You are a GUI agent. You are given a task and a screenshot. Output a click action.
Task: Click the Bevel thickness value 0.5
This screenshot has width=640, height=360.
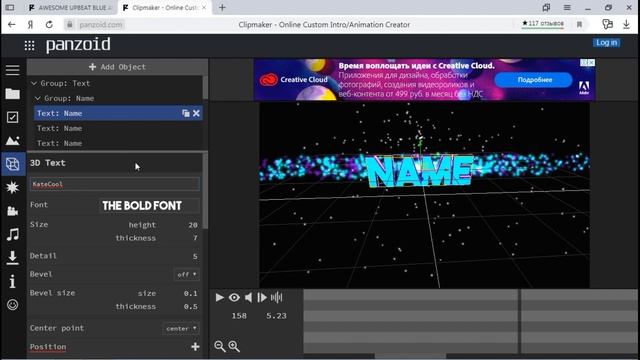click(191, 307)
